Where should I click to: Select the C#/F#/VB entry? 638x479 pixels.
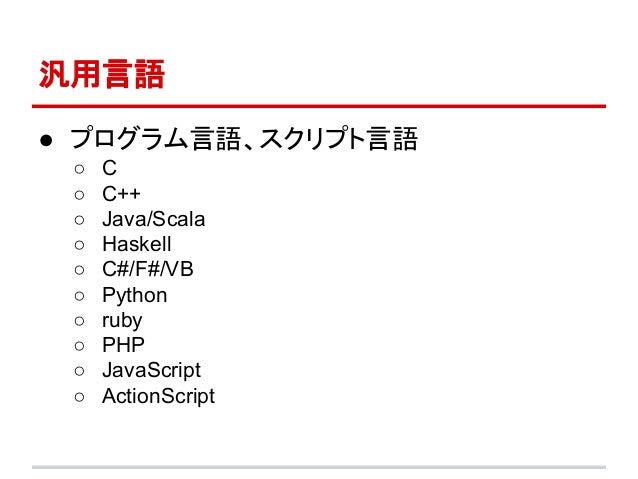tap(148, 269)
